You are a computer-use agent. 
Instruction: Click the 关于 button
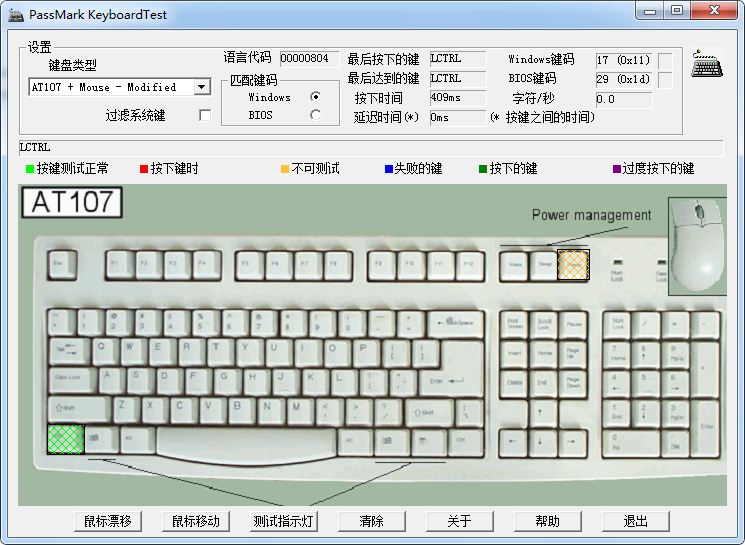click(459, 521)
